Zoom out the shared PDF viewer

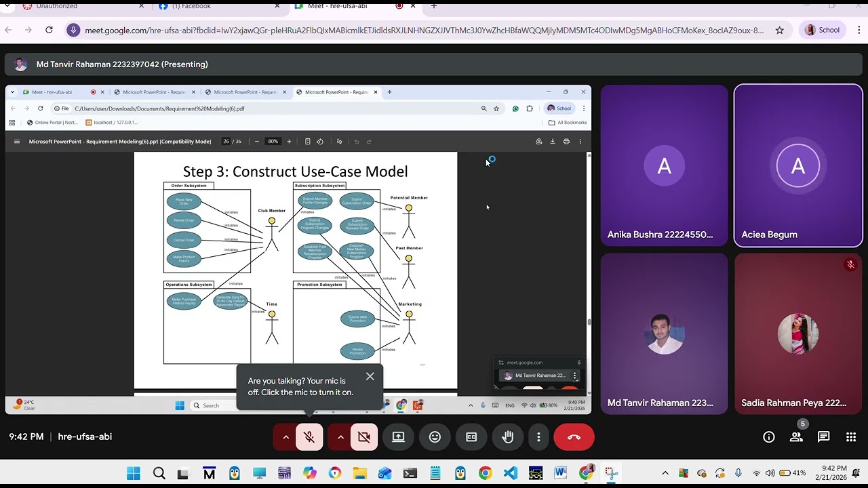click(x=257, y=142)
